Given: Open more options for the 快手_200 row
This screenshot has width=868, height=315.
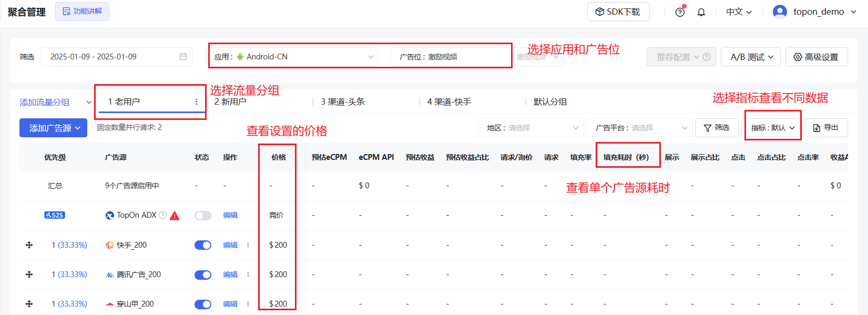Looking at the screenshot, I should tap(248, 245).
